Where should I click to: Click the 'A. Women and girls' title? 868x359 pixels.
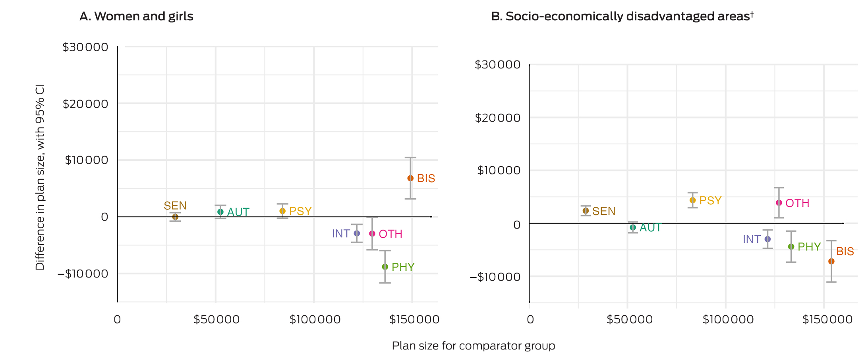click(x=136, y=16)
